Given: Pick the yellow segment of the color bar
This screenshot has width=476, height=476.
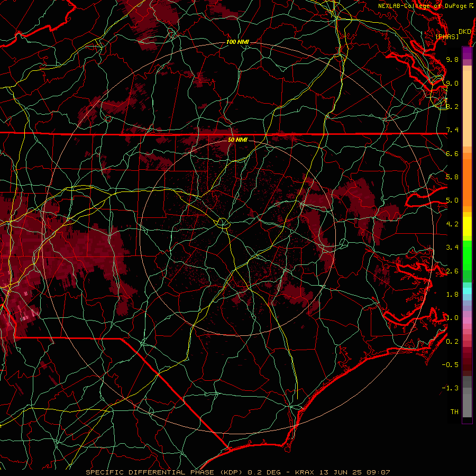Looking at the screenshot, I should coord(467,226).
